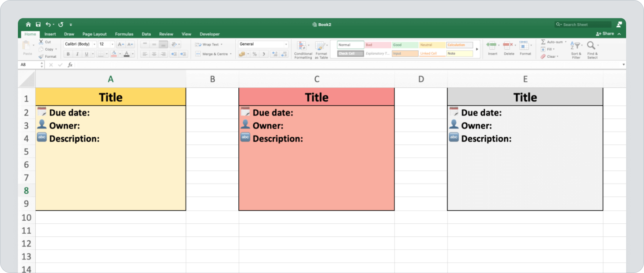Insert new cells using the Insert icon
The image size is (644, 273).
tap(492, 46)
